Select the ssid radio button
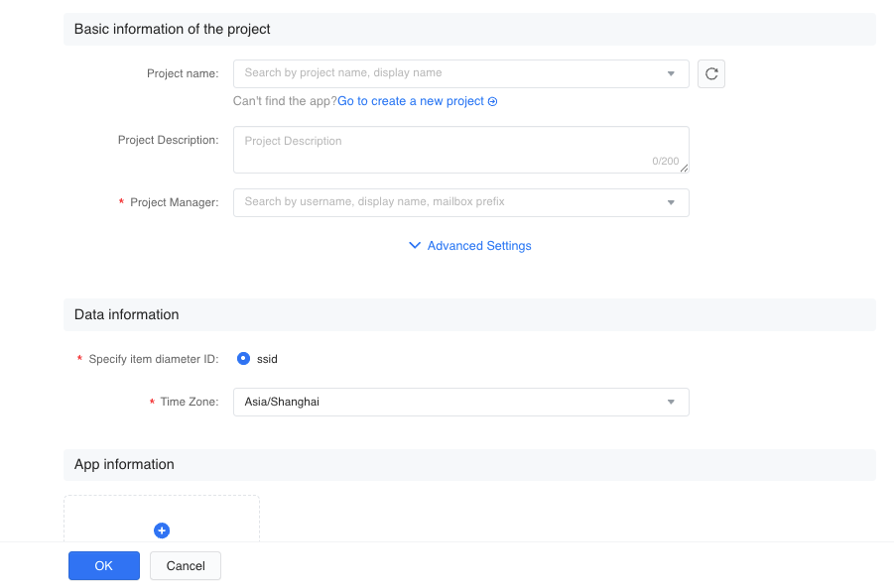894x588 pixels. pyautogui.click(x=243, y=358)
